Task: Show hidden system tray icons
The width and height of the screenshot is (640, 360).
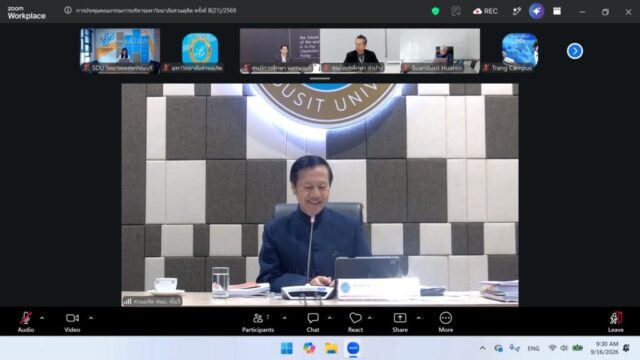Action: point(482,348)
